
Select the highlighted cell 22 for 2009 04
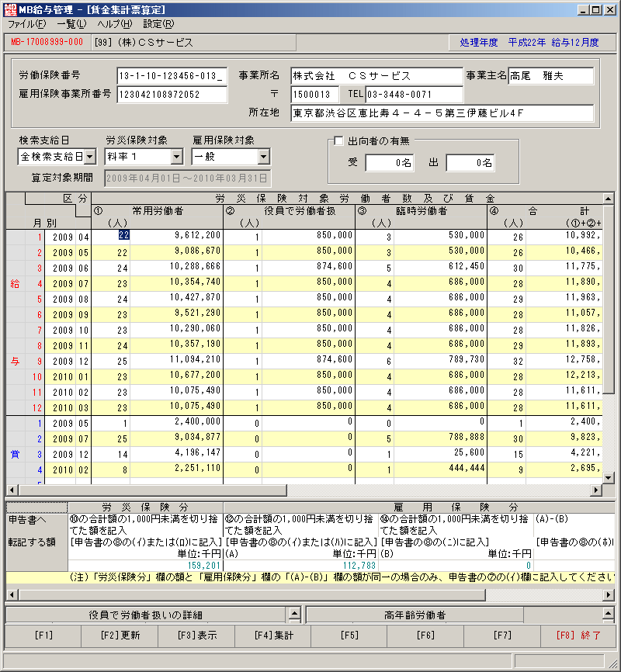111,236
